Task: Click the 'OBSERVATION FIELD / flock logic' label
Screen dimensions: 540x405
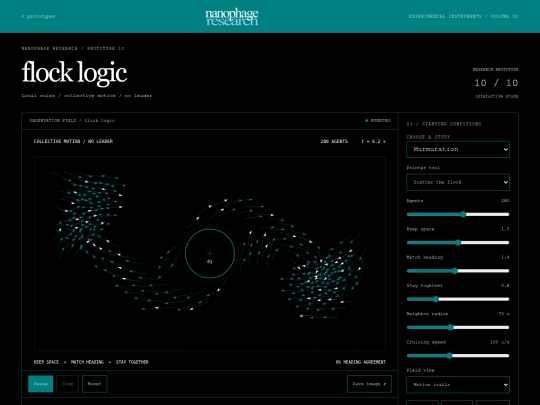Action: pyautogui.click(x=72, y=121)
